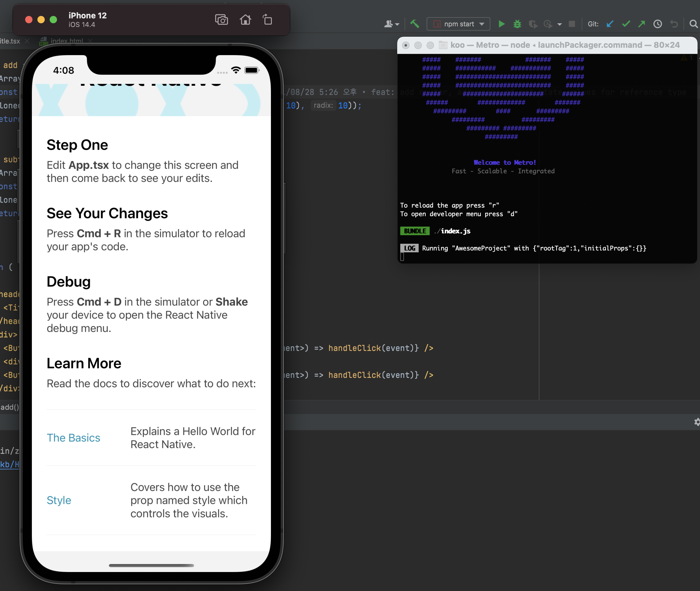Click Git commit green checkmark
This screenshot has height=591, width=700.
coord(626,24)
